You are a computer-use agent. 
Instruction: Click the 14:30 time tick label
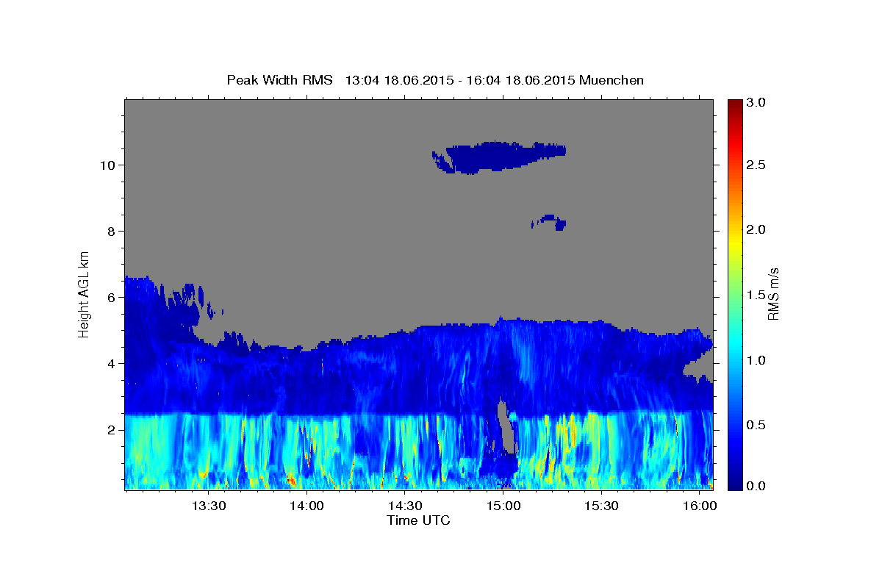point(405,506)
